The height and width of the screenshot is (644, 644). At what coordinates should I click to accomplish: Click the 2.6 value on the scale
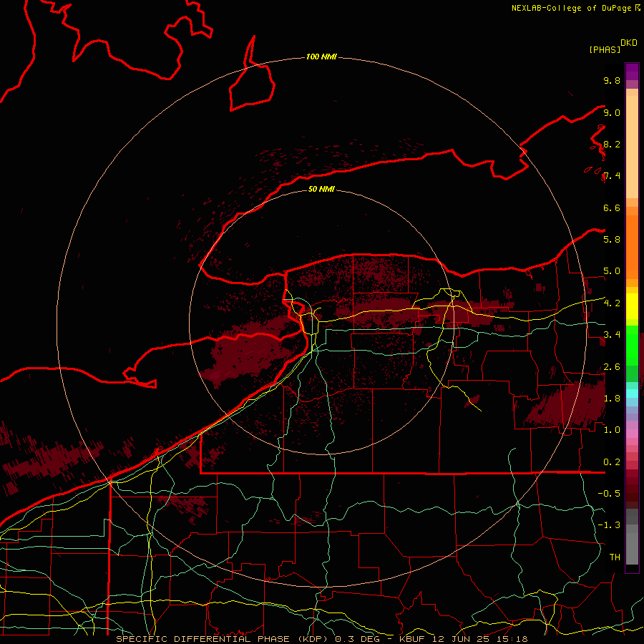coord(612,366)
